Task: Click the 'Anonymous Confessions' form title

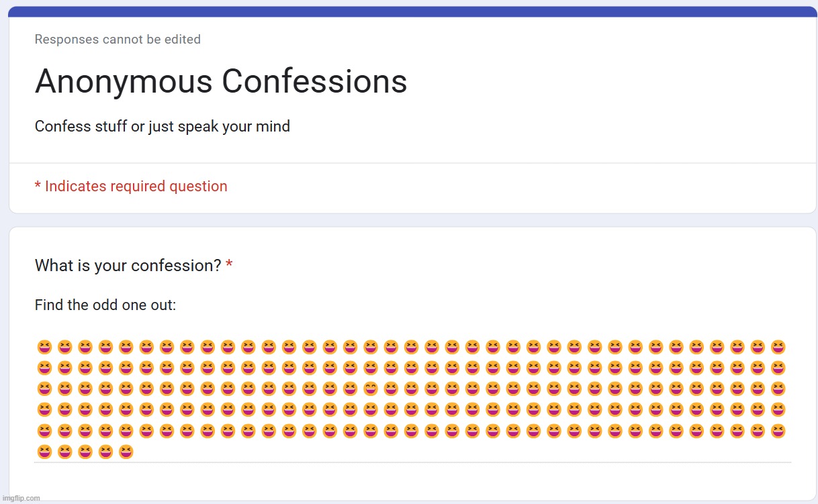Action: point(221,82)
